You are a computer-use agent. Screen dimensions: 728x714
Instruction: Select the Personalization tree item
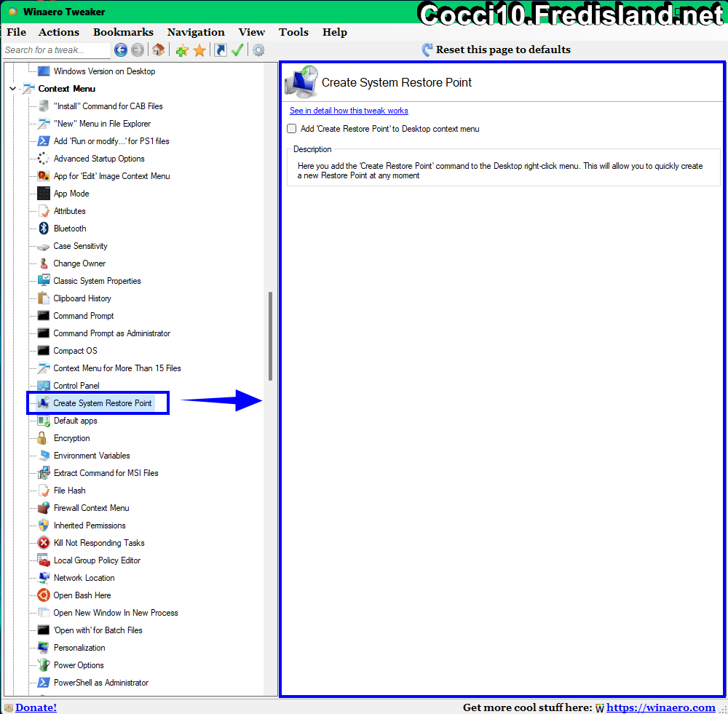pos(79,647)
